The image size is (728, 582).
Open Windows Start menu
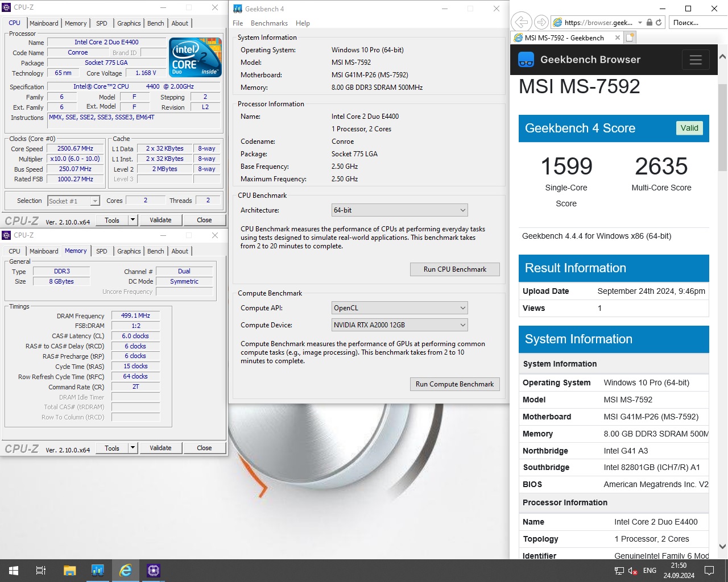pos(14,571)
